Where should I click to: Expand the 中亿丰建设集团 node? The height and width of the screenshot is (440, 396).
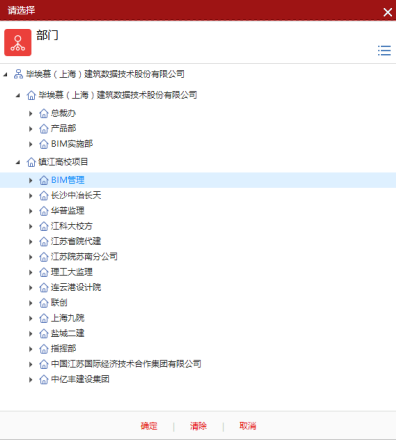pos(31,380)
